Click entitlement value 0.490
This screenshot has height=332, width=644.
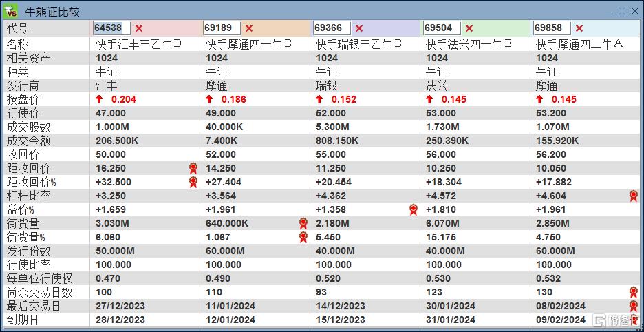tap(218, 278)
